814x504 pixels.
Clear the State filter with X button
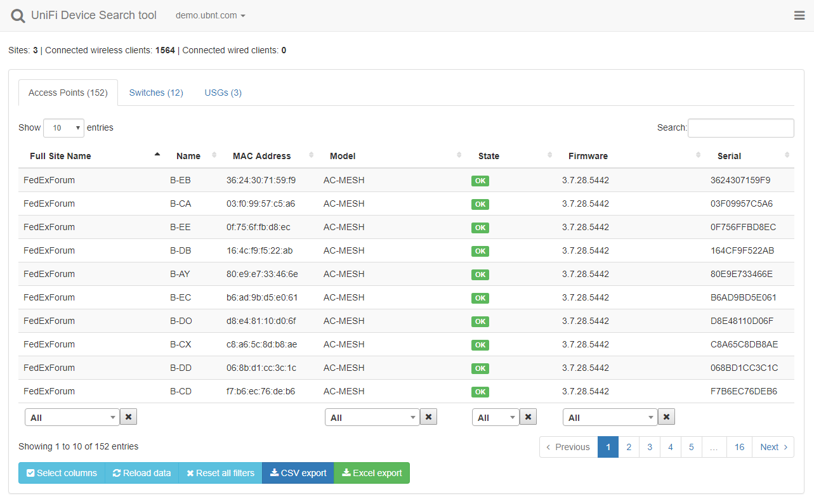point(528,417)
